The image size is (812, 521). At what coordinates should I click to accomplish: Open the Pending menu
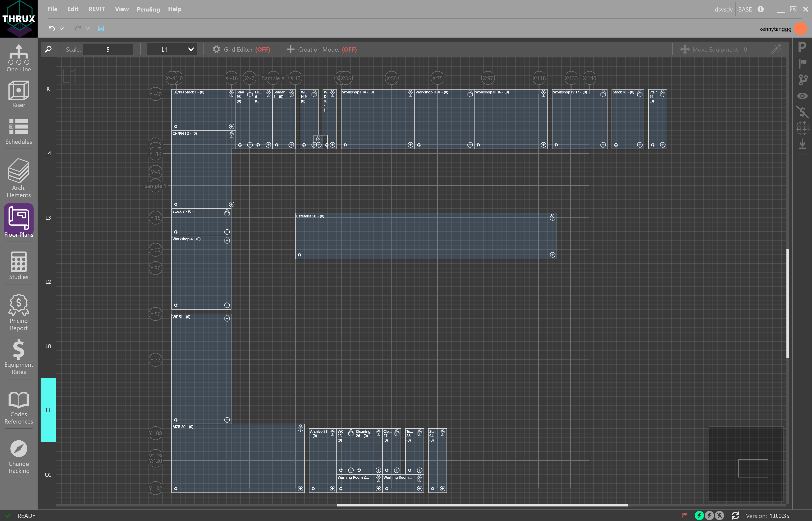[x=148, y=9]
